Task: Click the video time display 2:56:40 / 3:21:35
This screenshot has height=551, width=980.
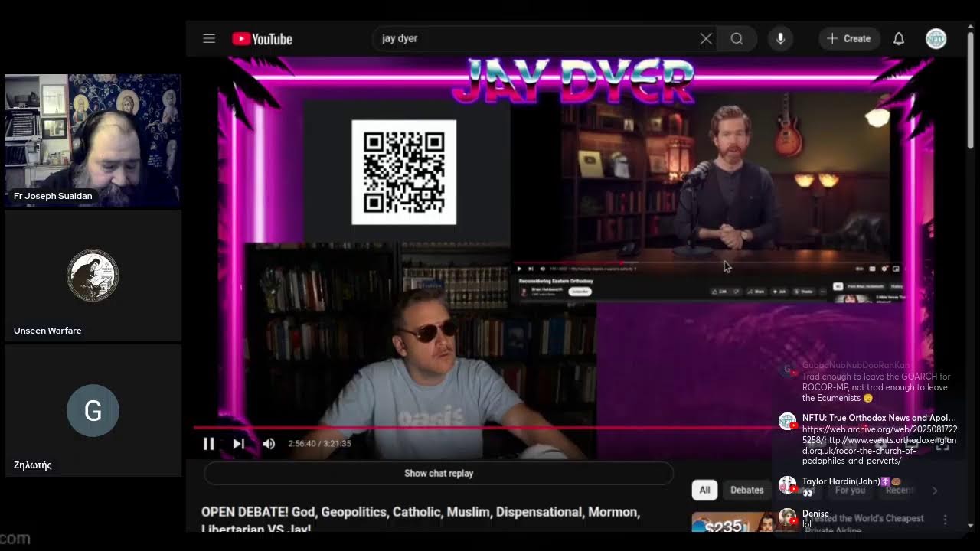Action: pos(319,444)
